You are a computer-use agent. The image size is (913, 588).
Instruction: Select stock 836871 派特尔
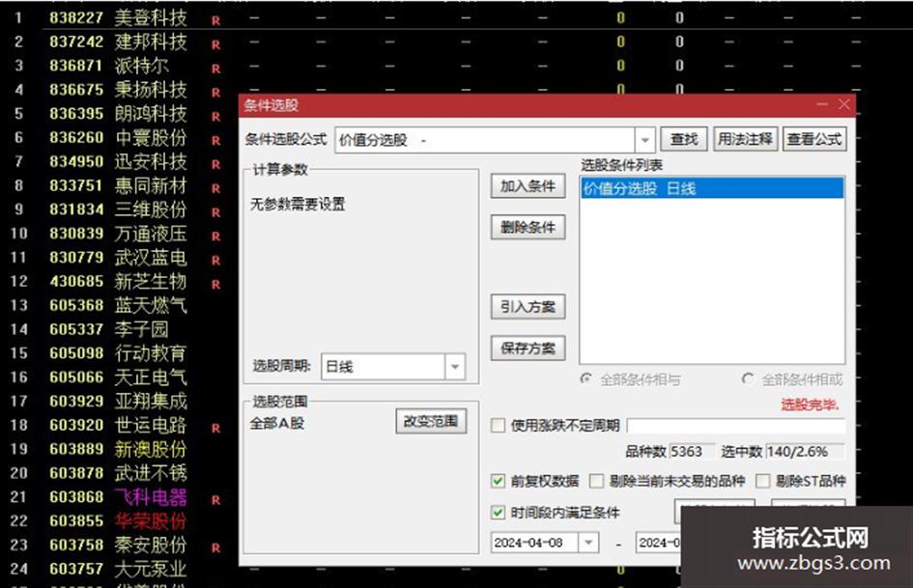pos(109,66)
